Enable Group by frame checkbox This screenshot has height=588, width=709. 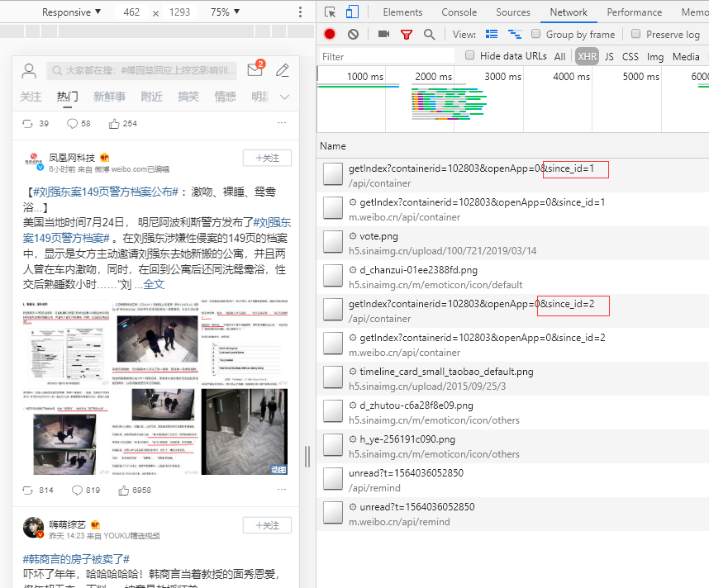[536, 34]
